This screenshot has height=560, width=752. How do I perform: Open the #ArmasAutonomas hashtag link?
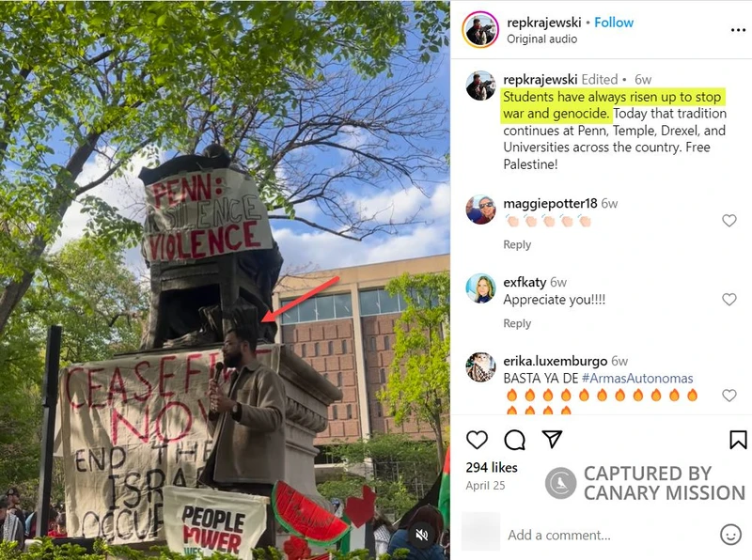637,379
